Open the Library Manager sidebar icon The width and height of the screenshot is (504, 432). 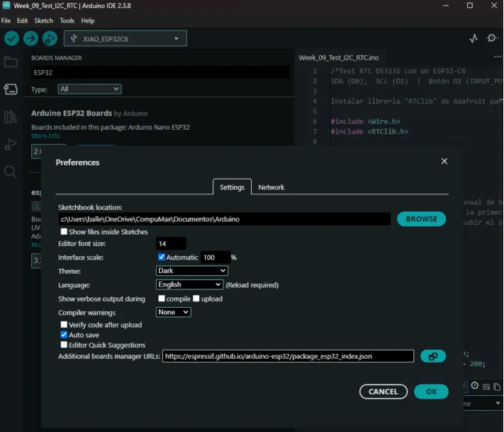[11, 117]
